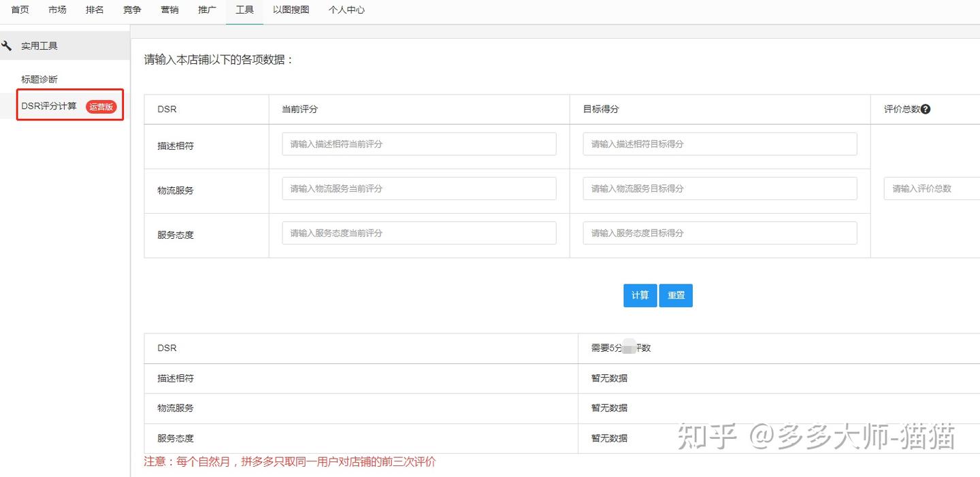
Task: Click 描述相符 label in input table
Action: 176,146
